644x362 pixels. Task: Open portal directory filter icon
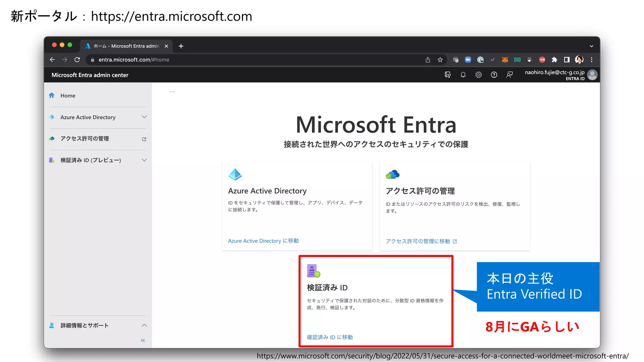pos(448,75)
